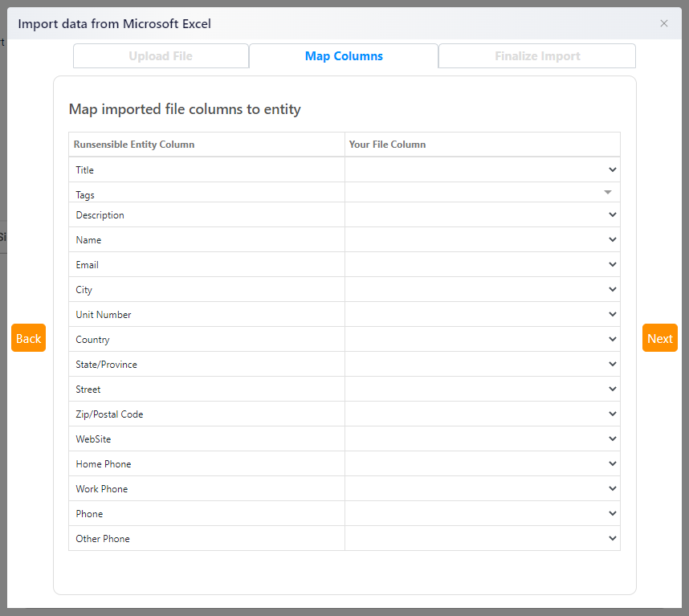
Task: Open the Home Phone mapping dropdown
Action: [483, 463]
